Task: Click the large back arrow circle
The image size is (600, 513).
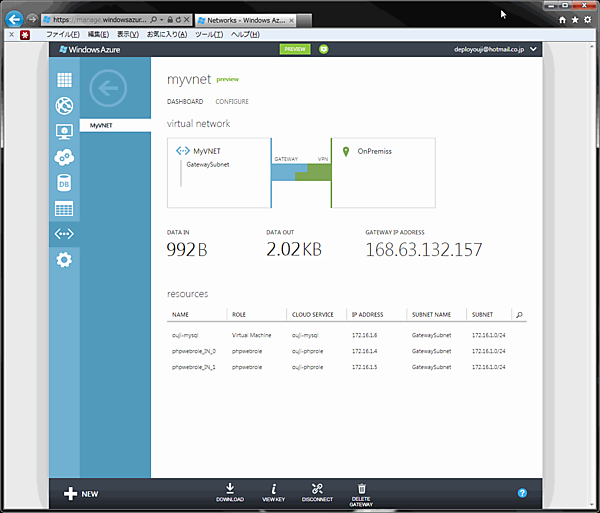Action: (x=109, y=88)
